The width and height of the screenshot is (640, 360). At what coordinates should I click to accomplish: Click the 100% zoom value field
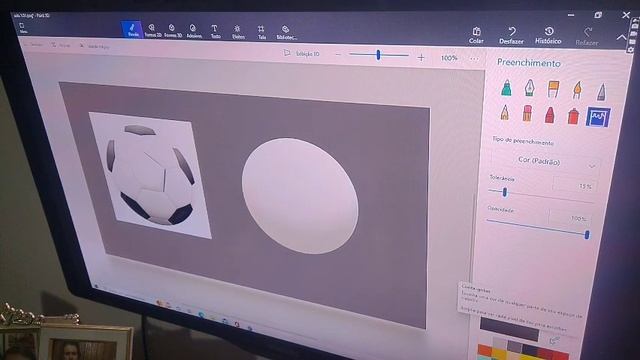pos(449,58)
